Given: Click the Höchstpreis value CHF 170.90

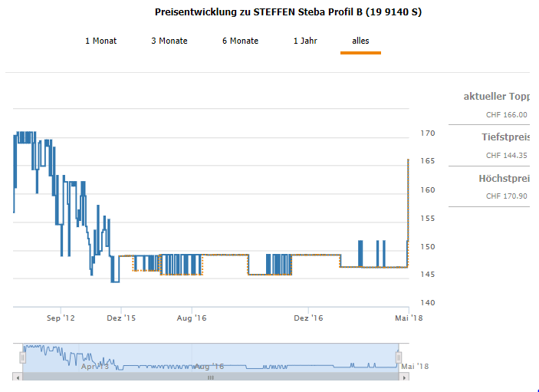Looking at the screenshot, I should click(x=507, y=196).
